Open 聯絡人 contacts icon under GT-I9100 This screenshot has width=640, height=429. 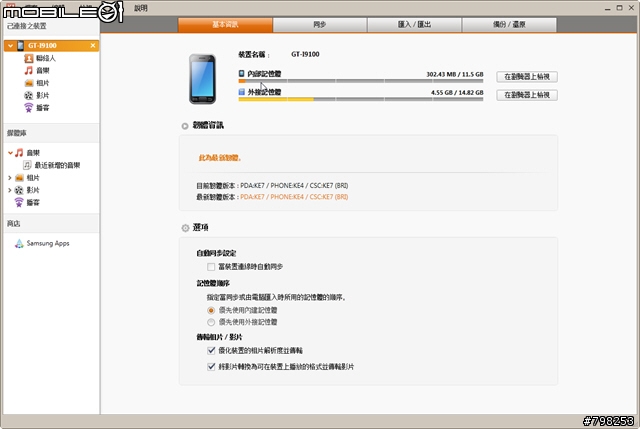tap(29, 58)
